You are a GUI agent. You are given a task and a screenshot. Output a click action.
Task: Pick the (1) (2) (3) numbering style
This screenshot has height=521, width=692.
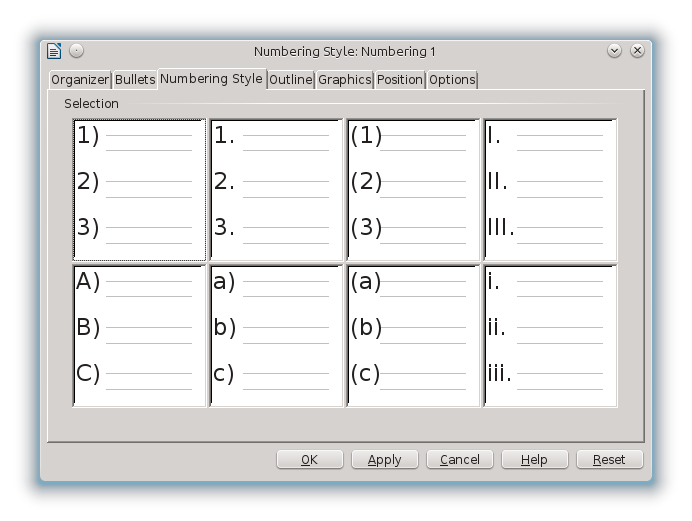(414, 190)
